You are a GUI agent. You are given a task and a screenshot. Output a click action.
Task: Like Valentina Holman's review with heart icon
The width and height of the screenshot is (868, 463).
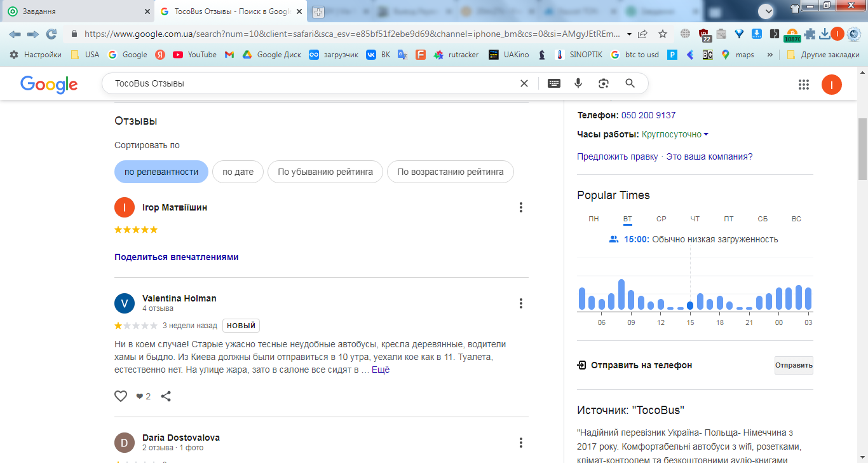tap(121, 396)
